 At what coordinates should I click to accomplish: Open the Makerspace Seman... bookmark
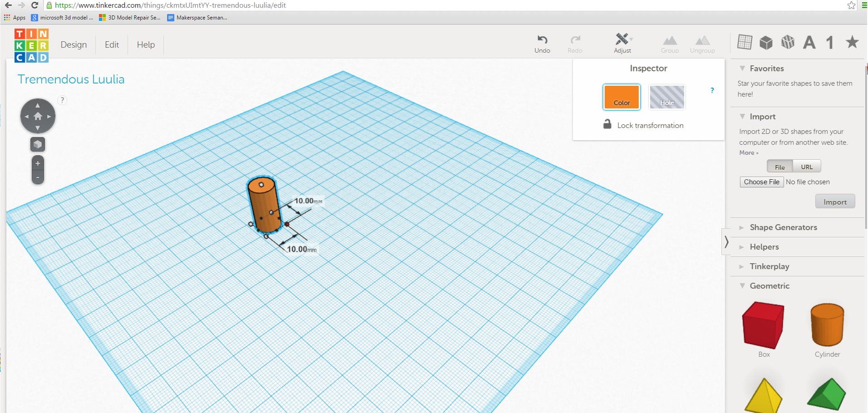tap(197, 18)
